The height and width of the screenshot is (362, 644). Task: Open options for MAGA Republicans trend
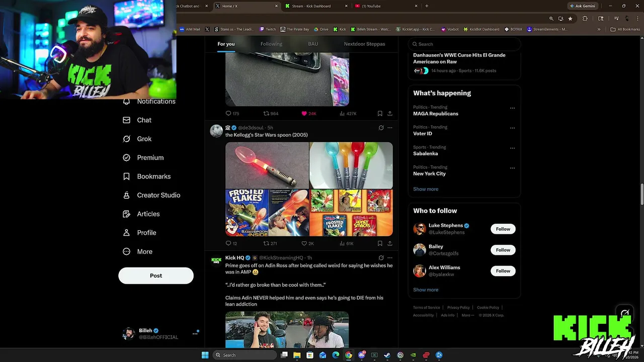(x=512, y=108)
